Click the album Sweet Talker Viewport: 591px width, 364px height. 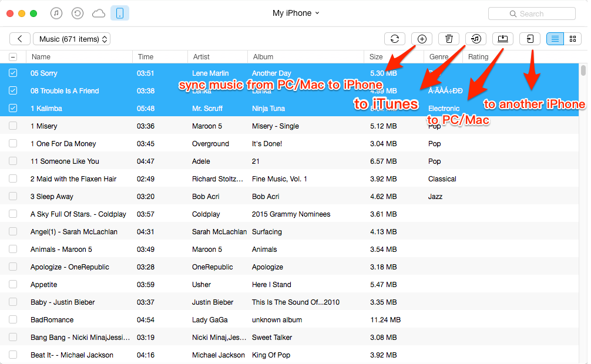(x=272, y=338)
